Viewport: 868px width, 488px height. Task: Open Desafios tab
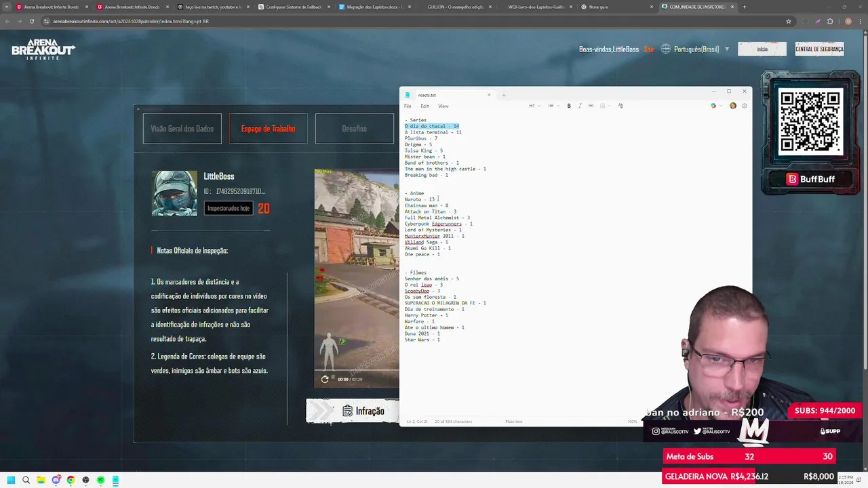click(x=354, y=129)
